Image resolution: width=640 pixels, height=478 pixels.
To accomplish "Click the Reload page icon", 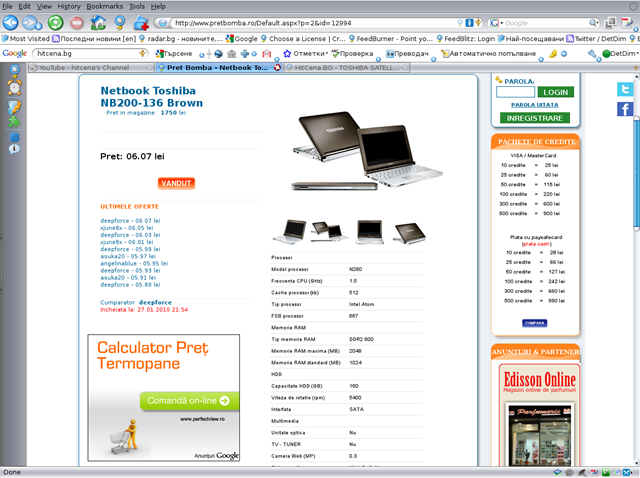I will pos(54,22).
